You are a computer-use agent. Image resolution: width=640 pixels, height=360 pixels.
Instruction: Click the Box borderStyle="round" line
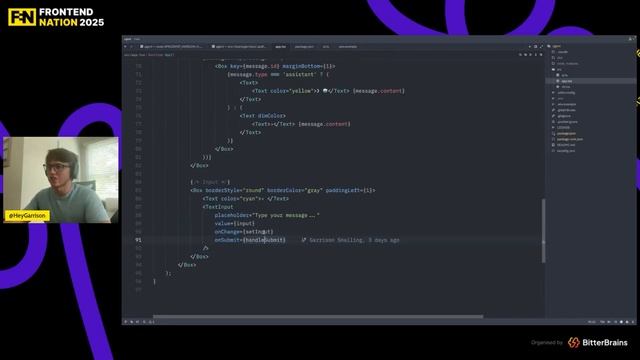click(282, 190)
